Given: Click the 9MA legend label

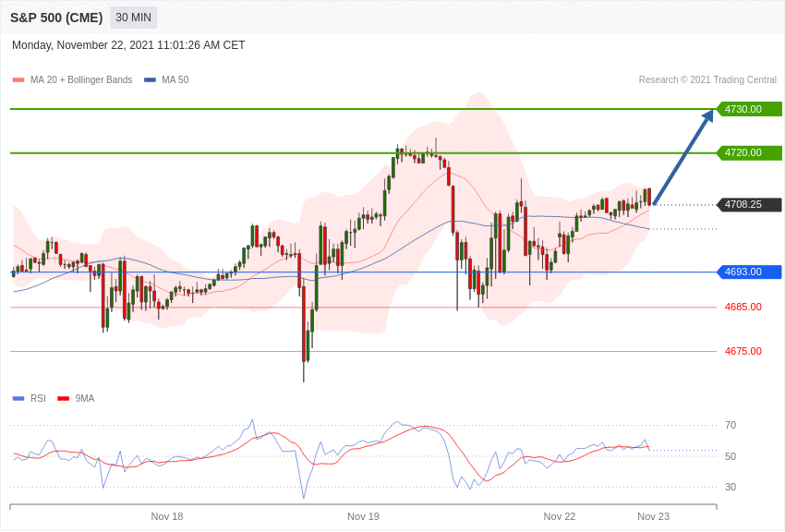Looking at the screenshot, I should tap(85, 398).
